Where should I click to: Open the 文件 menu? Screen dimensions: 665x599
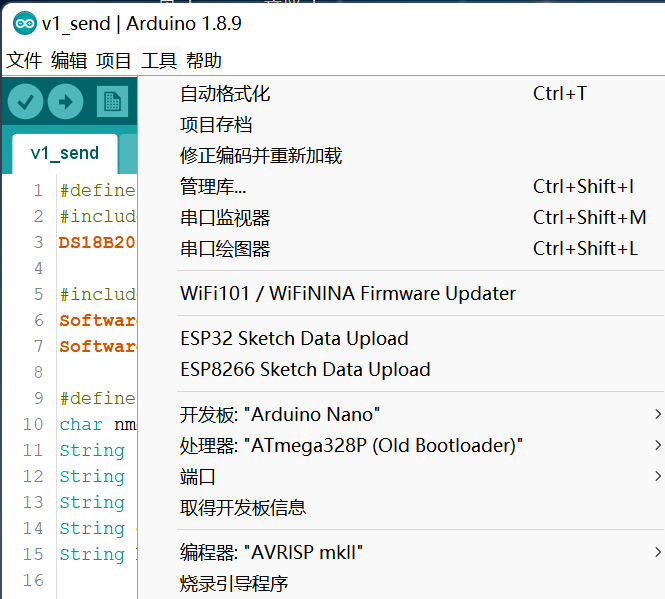point(24,61)
